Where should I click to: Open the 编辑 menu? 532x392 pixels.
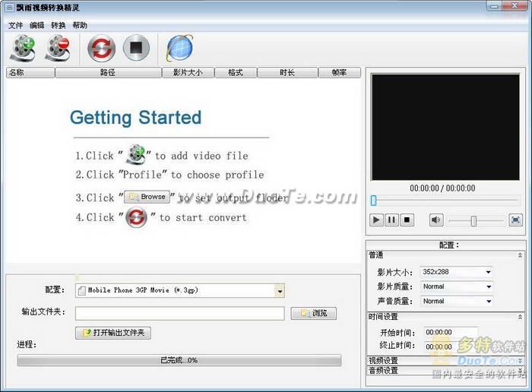pyautogui.click(x=36, y=25)
